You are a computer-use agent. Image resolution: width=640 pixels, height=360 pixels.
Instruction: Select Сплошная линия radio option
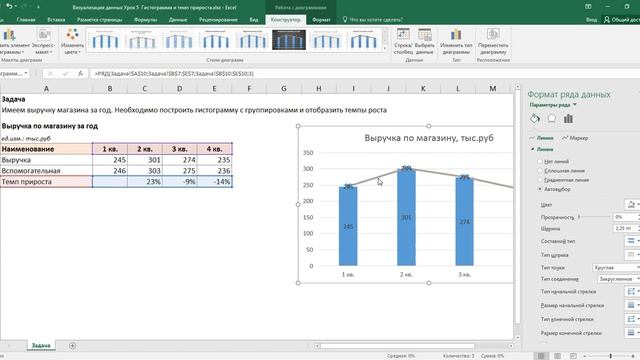click(540, 171)
